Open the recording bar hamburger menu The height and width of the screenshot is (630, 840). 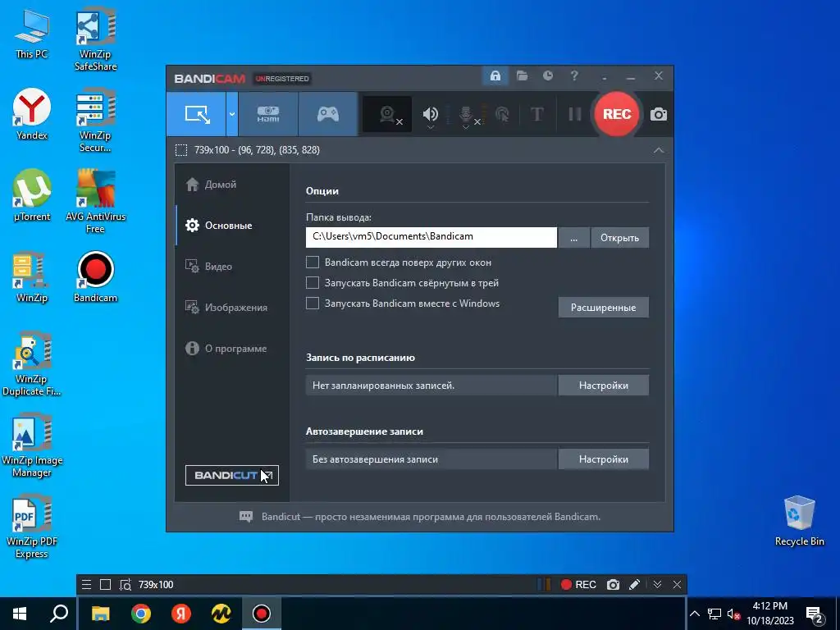click(x=86, y=584)
